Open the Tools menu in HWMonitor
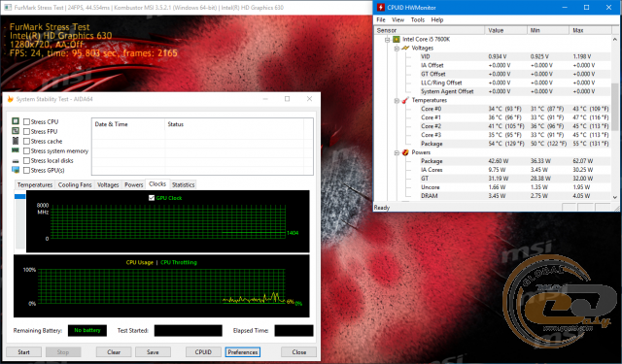The image size is (622, 364). [x=418, y=19]
